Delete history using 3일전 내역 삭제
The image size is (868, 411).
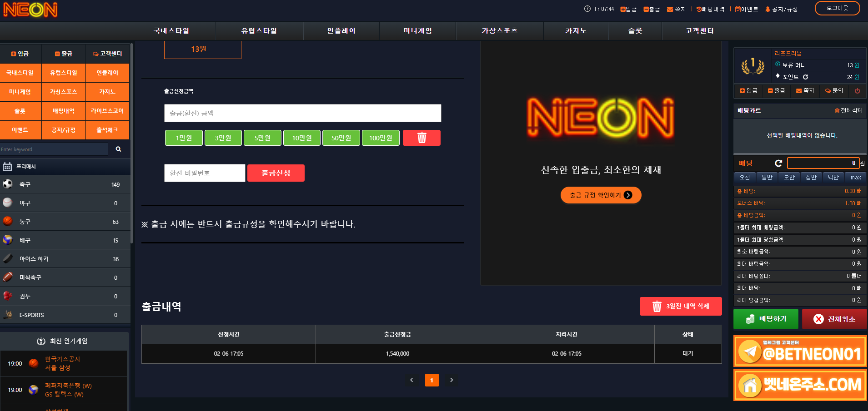[x=680, y=306]
